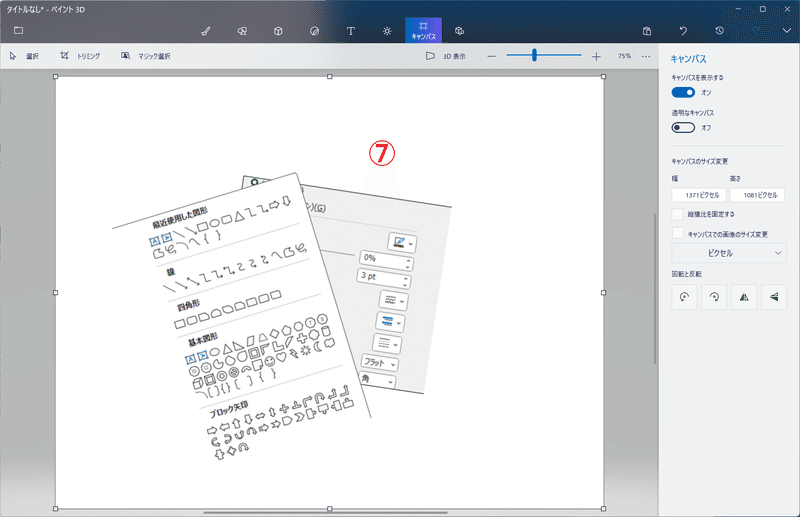Viewport: 800px width, 517px height.
Task: Choose the 選択 select tool
Action: pos(24,56)
